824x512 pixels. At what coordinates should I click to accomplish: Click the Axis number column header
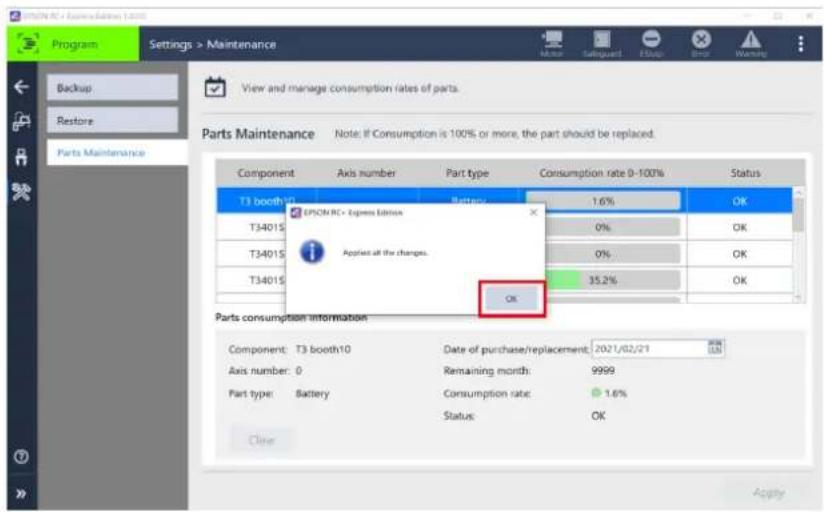(x=366, y=173)
